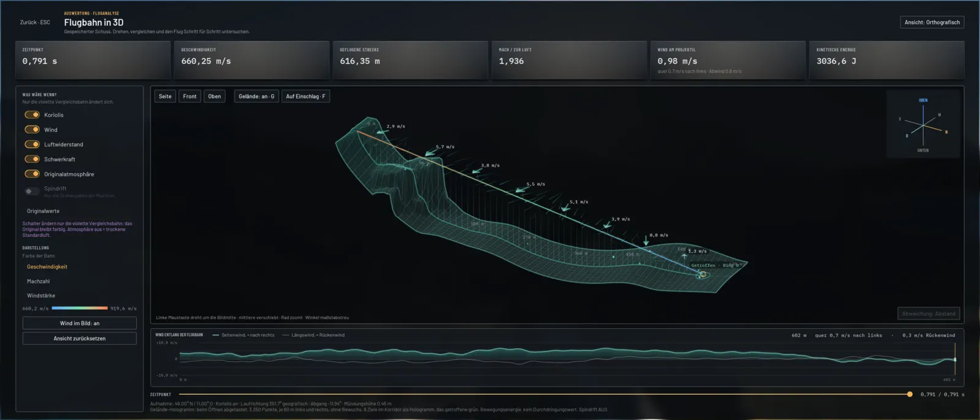Toggle the Koriolis switch

coord(32,114)
